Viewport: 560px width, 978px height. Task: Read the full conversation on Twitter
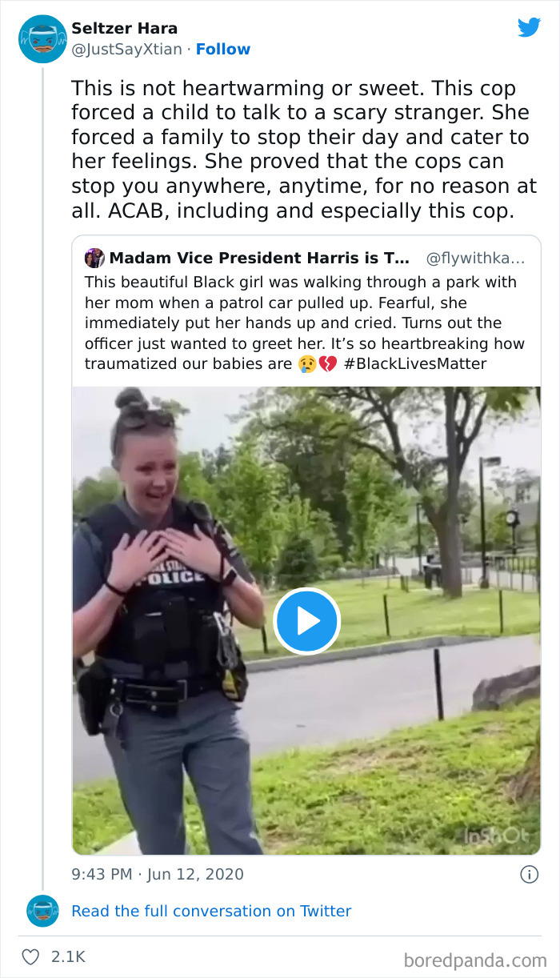coord(211,911)
